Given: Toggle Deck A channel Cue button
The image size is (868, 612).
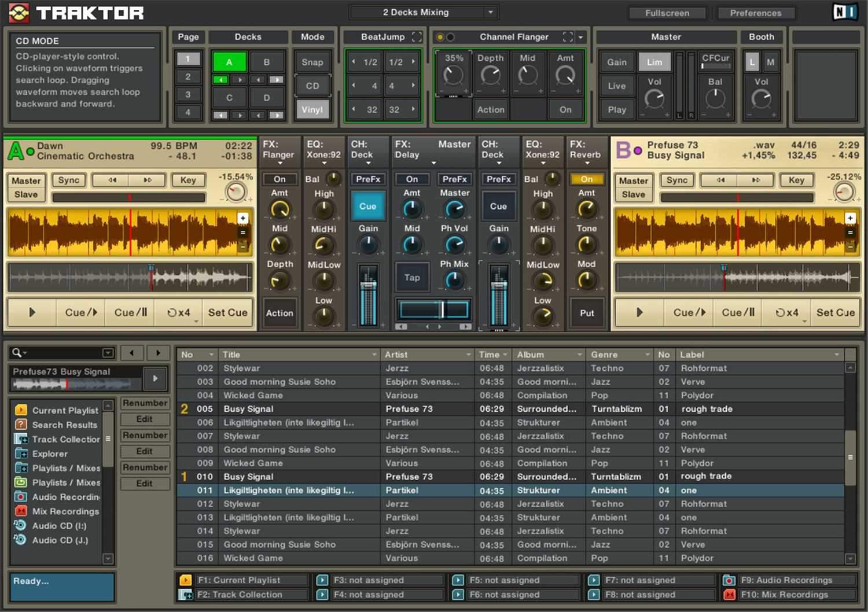Looking at the screenshot, I should (x=367, y=206).
